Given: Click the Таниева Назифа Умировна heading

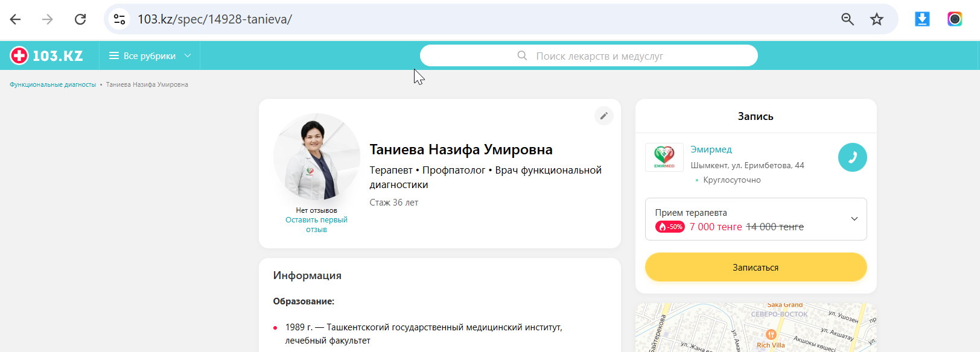Looking at the screenshot, I should (461, 149).
